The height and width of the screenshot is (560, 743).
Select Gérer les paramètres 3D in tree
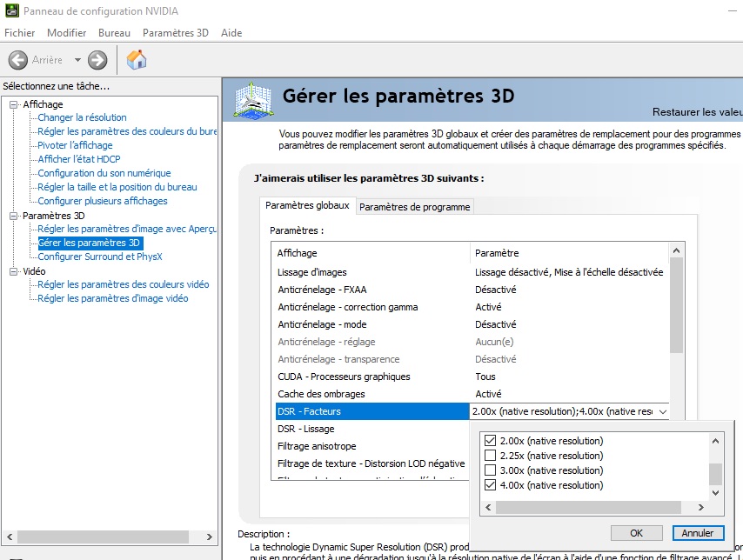click(89, 243)
